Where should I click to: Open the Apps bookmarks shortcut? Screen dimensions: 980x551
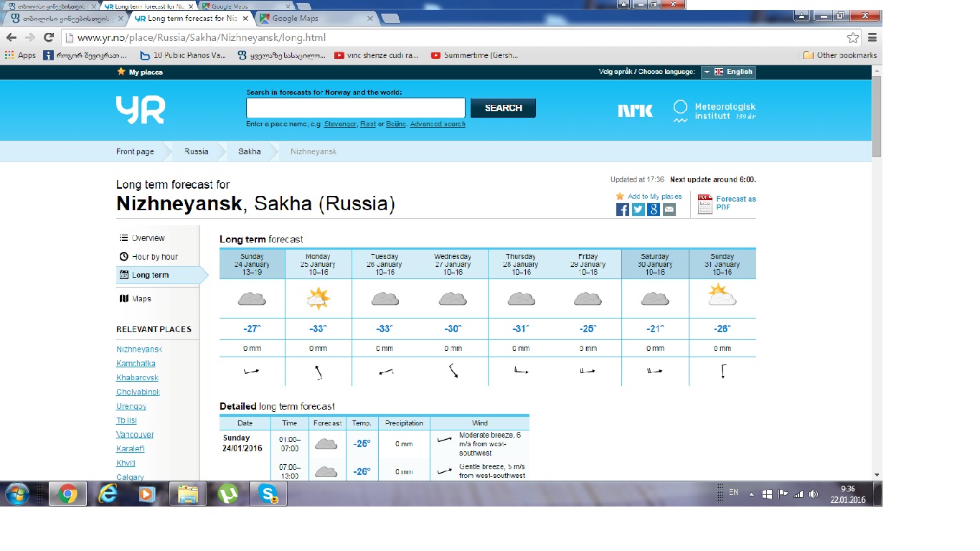(x=20, y=55)
